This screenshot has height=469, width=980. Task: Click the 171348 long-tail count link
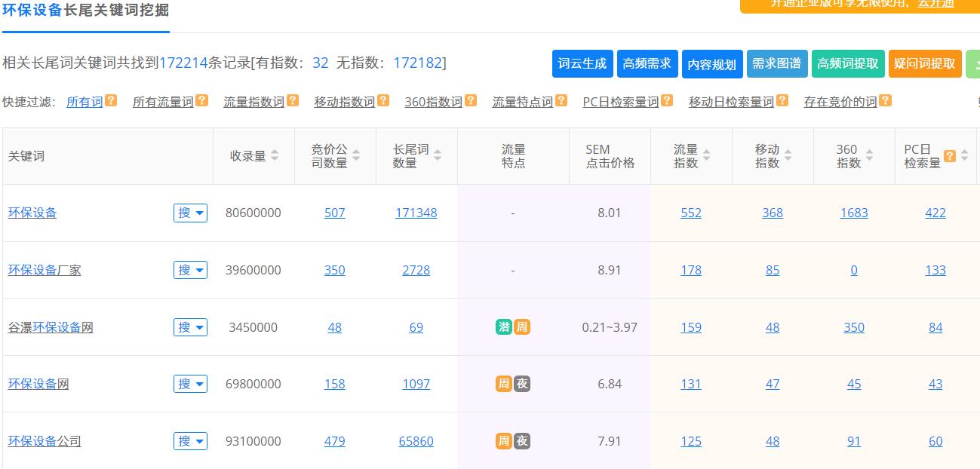416,213
